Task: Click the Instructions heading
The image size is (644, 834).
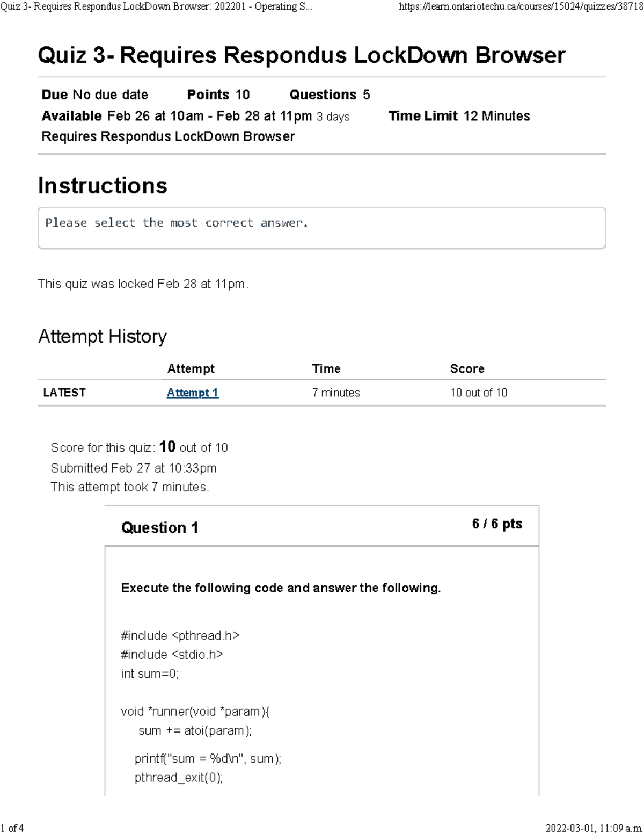Action: [103, 185]
